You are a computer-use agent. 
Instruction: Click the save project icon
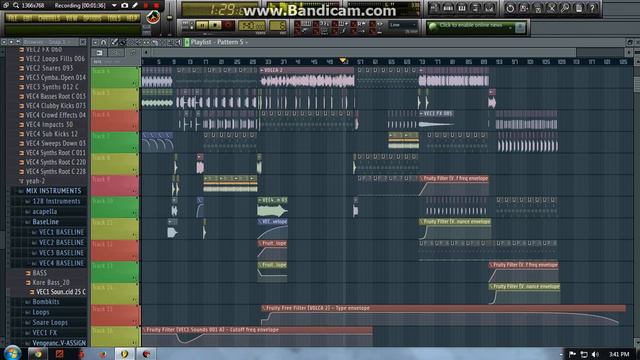(x=524, y=8)
